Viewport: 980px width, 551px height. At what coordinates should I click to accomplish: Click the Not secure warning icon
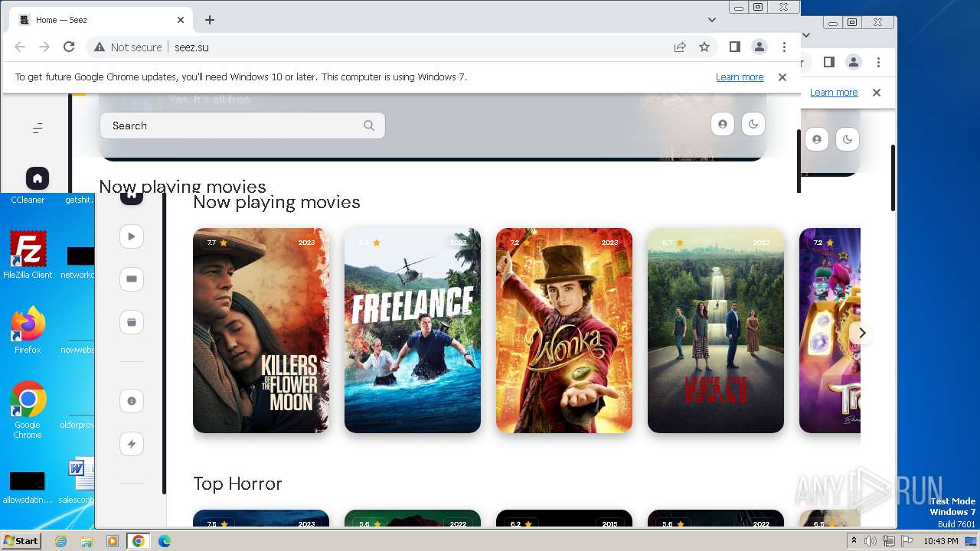(100, 47)
